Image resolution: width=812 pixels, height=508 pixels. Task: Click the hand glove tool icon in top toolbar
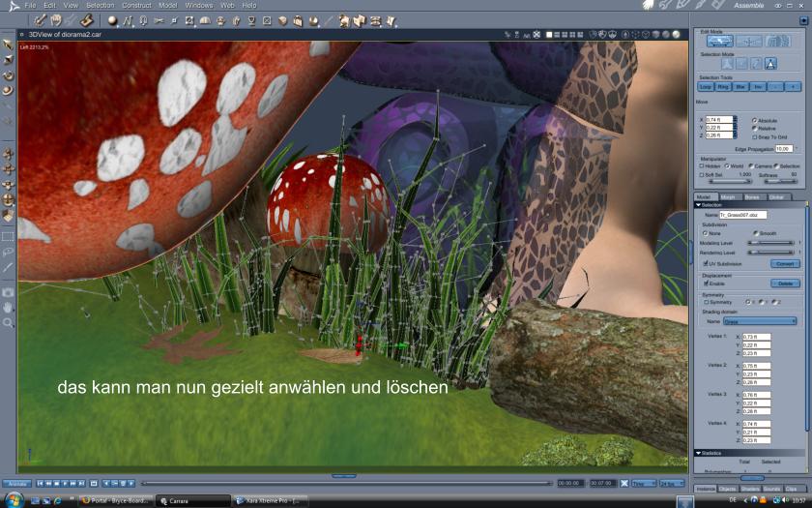click(55, 20)
